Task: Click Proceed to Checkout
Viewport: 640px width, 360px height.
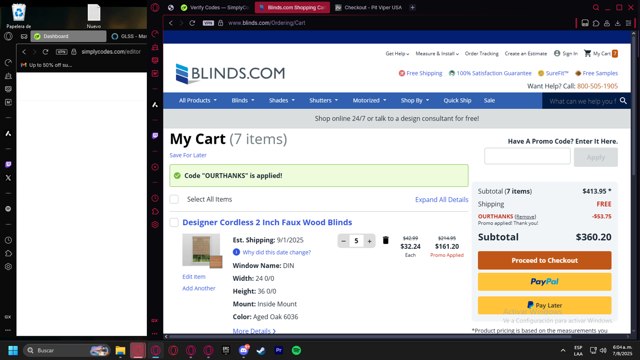Action: [x=544, y=260]
